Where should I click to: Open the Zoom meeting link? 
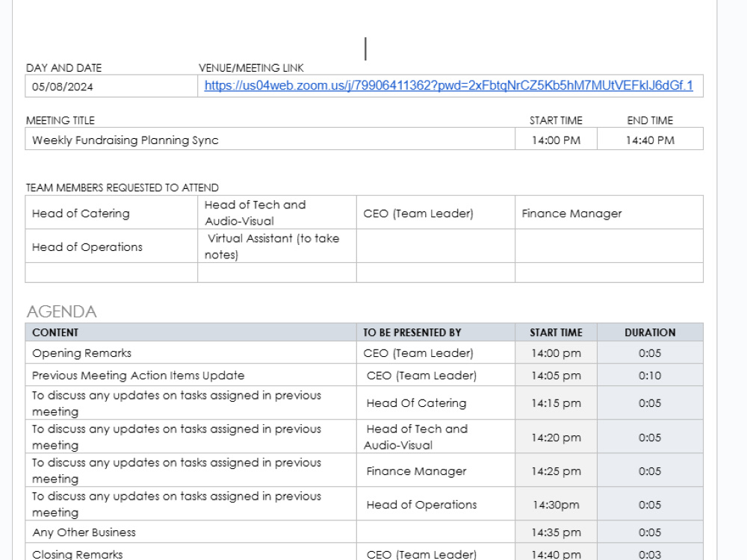448,86
